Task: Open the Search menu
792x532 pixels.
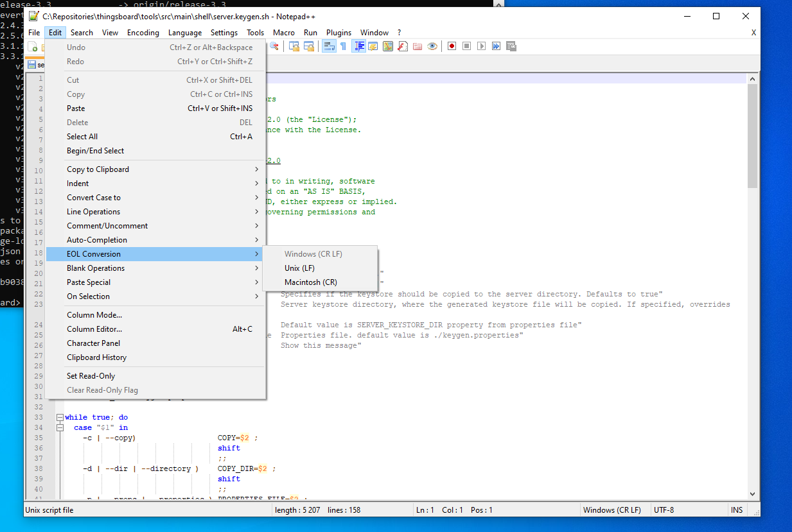Action: click(82, 33)
